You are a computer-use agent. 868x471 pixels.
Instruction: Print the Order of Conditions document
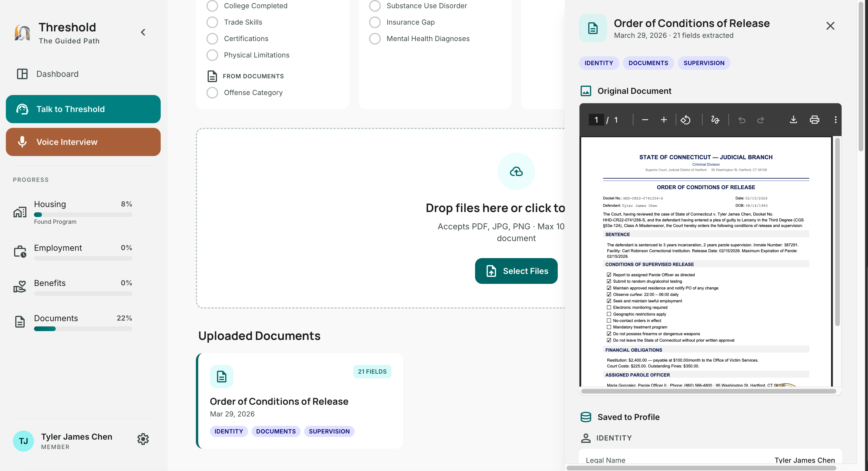coord(814,120)
